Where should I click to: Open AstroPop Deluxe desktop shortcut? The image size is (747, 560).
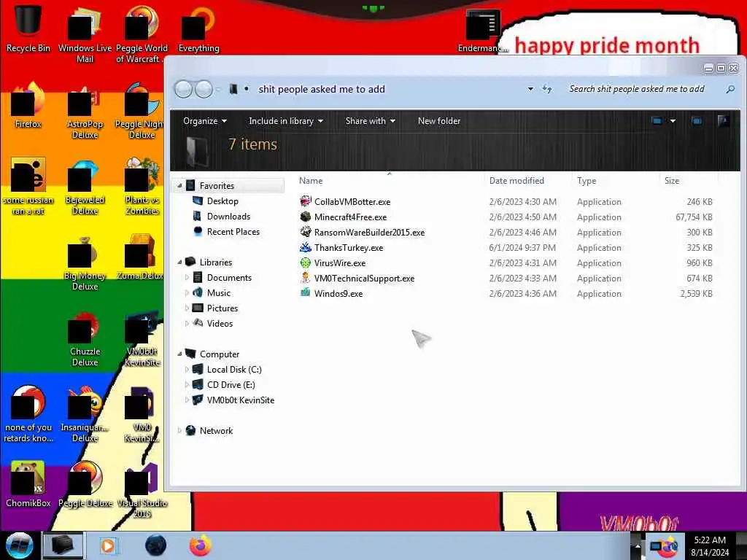coord(85,111)
